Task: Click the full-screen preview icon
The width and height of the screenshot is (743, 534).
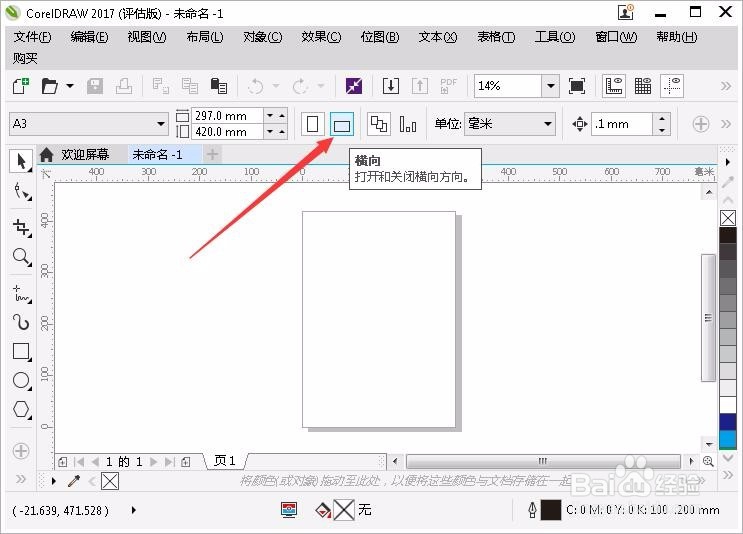Action: [x=577, y=86]
